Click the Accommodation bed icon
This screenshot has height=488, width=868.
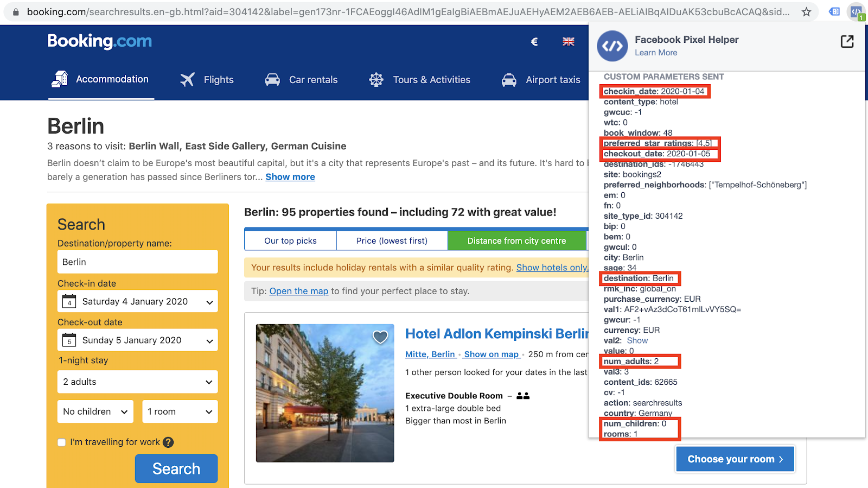(x=60, y=79)
